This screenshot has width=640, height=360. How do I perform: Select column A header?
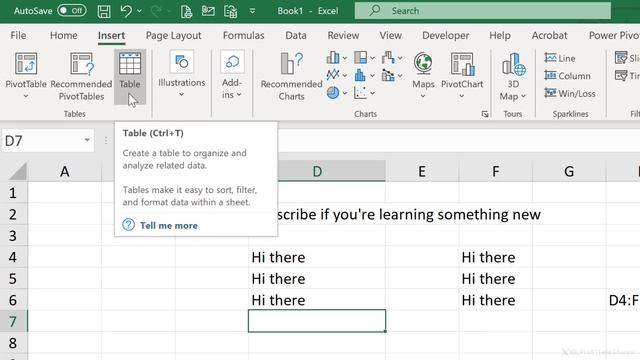coord(64,171)
